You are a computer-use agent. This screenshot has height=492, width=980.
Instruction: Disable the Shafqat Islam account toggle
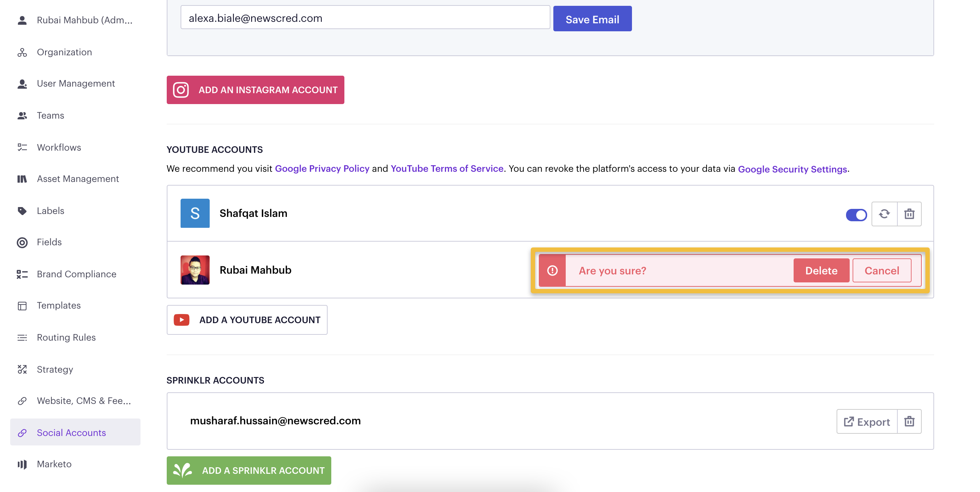tap(856, 215)
